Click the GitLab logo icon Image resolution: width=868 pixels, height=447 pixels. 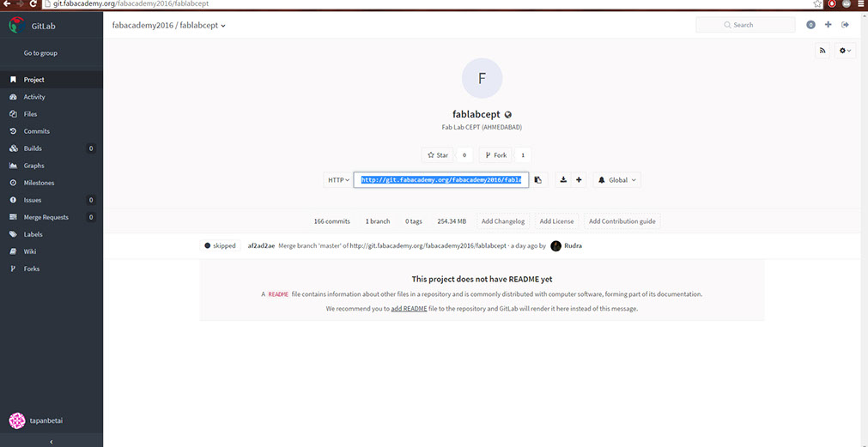pos(16,25)
